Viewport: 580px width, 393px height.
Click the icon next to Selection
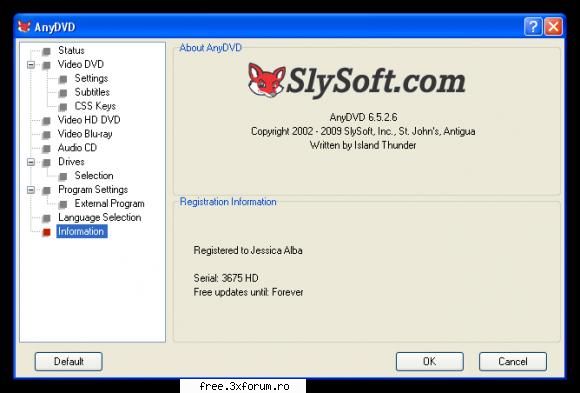63,177
